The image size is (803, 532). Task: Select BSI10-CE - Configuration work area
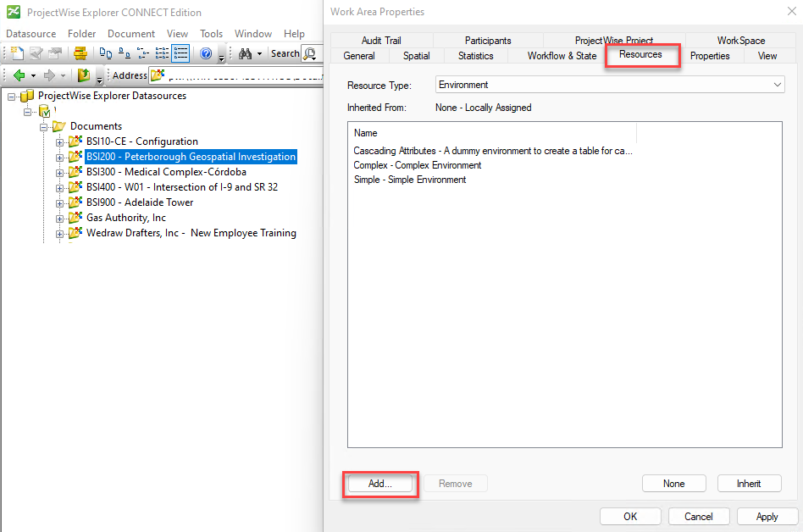coord(141,141)
